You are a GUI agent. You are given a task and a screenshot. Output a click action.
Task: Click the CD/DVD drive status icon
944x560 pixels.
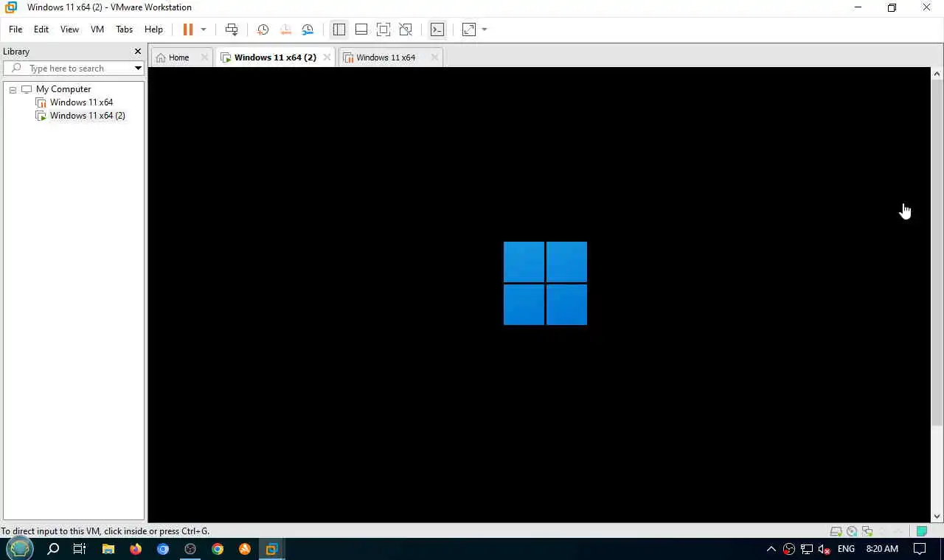point(852,531)
